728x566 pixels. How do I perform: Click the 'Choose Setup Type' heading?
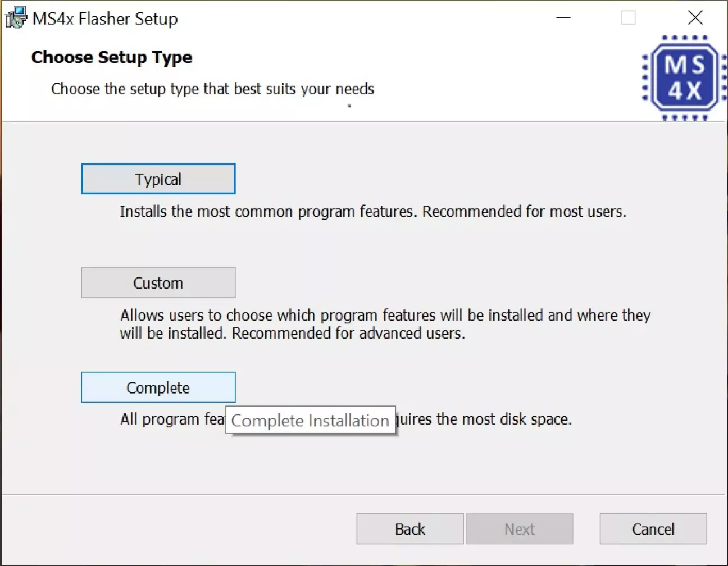pos(112,57)
